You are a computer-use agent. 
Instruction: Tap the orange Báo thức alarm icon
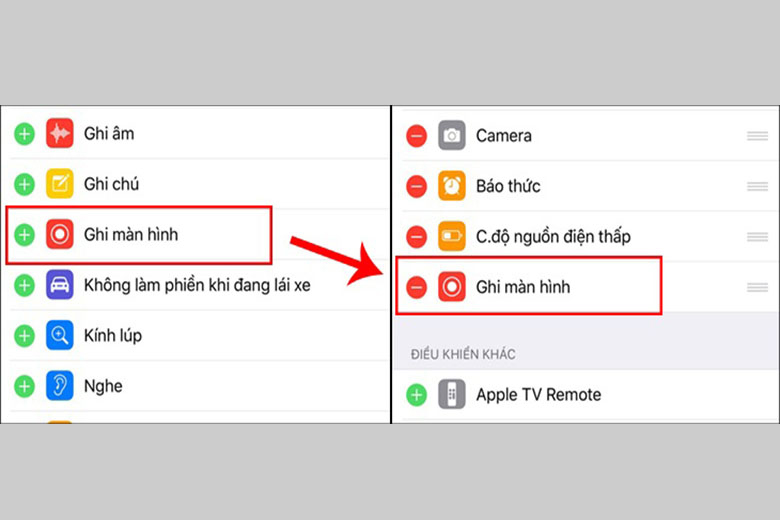(x=452, y=186)
